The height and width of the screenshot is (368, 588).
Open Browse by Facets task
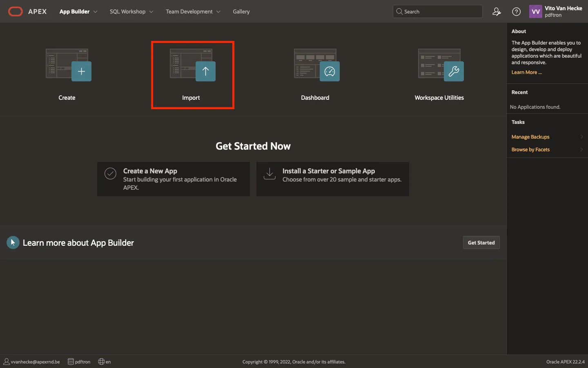tap(530, 150)
